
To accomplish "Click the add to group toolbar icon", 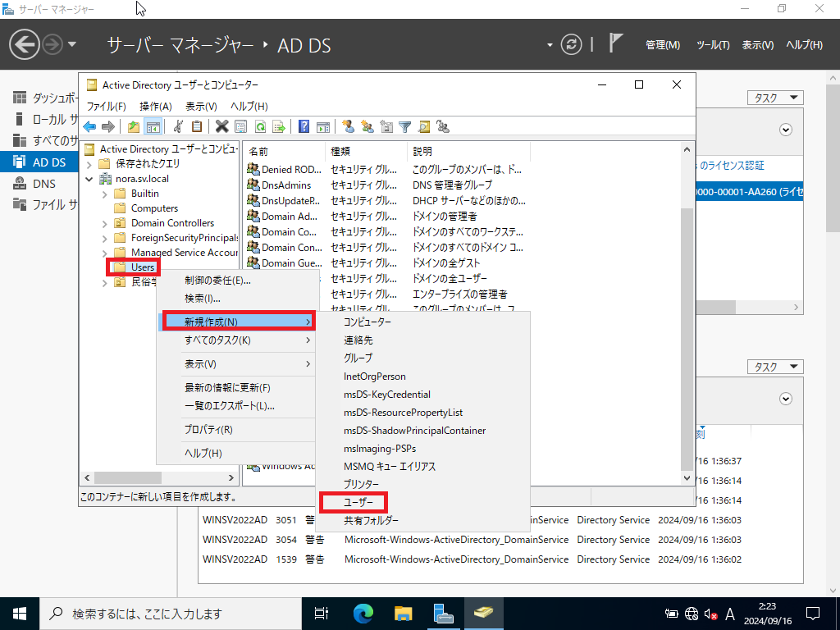I will tap(442, 126).
